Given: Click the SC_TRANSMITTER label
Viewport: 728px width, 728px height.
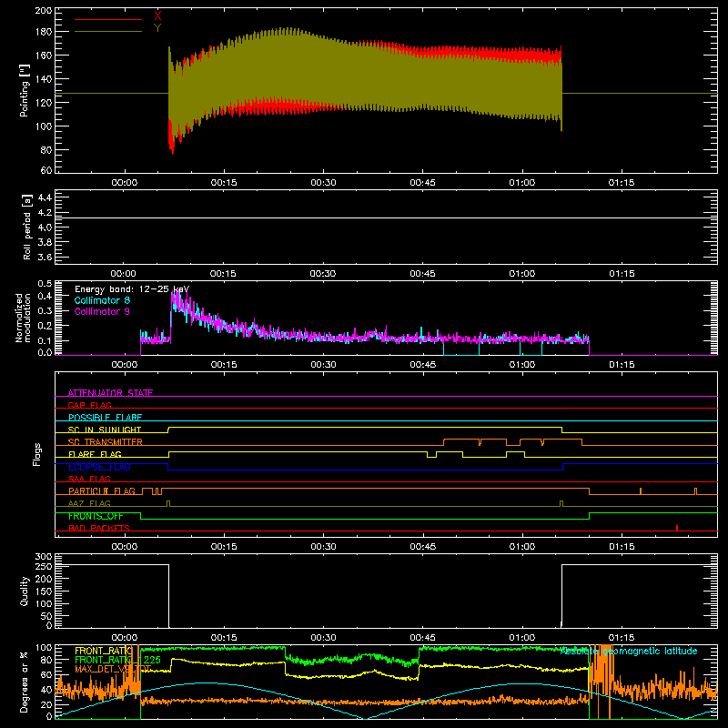Looking at the screenshot, I should tap(106, 441).
